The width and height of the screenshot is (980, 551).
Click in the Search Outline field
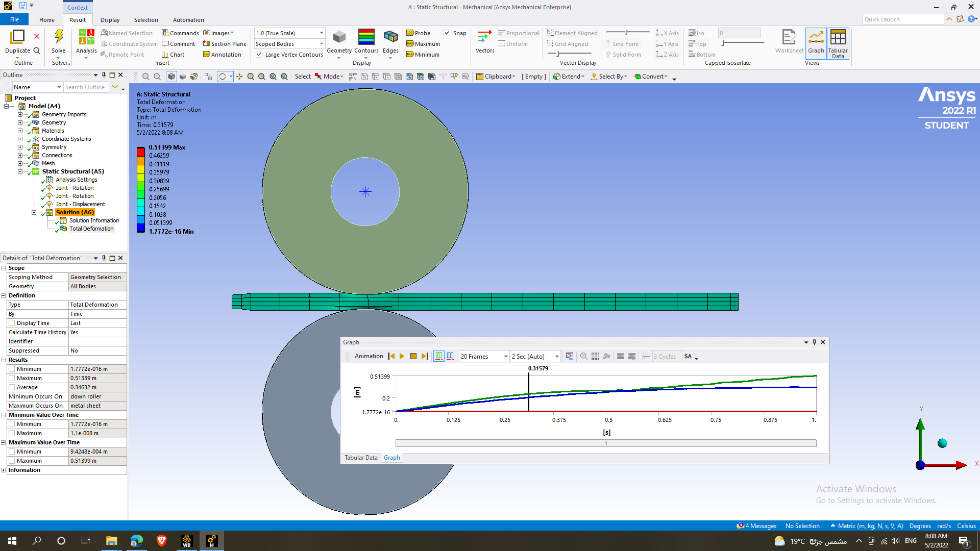coord(86,87)
